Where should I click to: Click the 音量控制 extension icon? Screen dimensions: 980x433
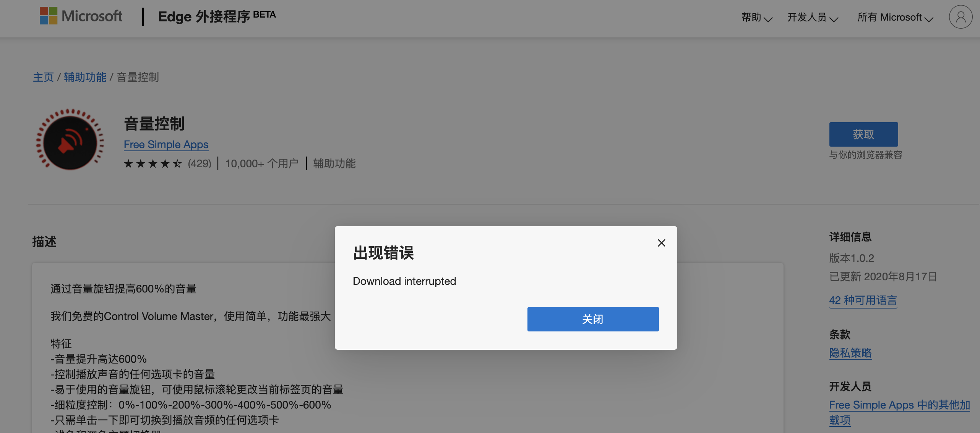click(70, 139)
